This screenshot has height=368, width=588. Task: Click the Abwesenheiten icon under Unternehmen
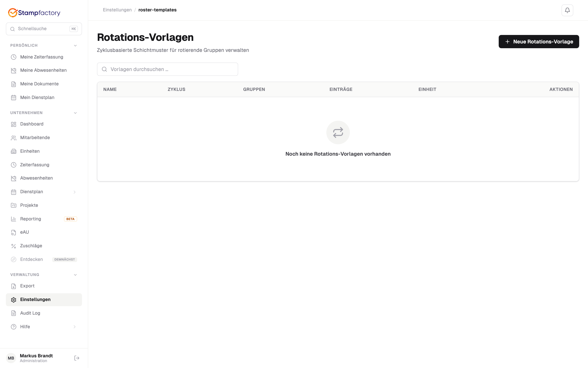[14, 178]
